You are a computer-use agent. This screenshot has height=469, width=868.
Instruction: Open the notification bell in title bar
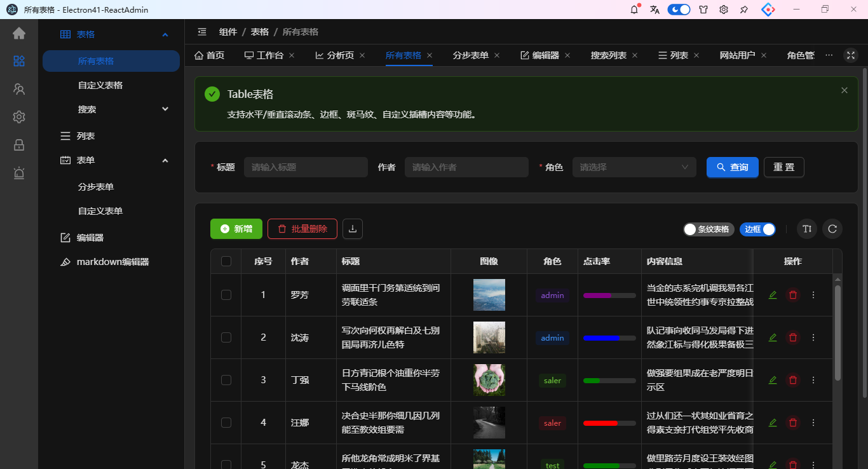634,10
